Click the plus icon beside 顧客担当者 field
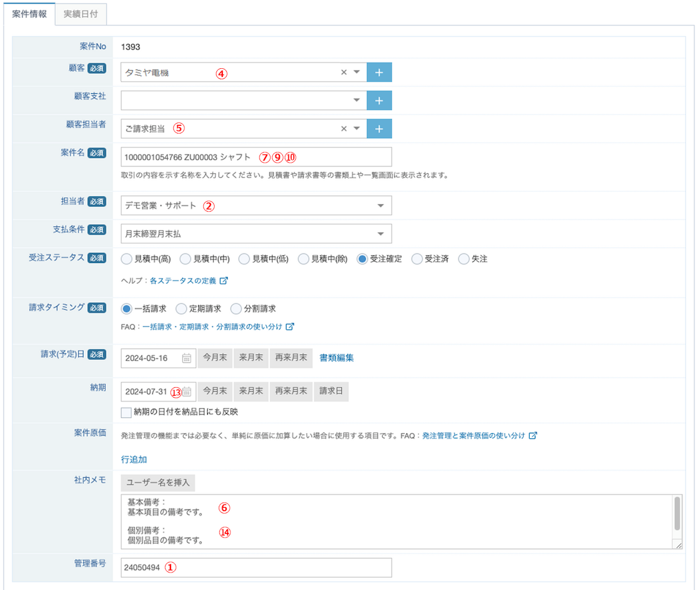This screenshot has height=590, width=700. point(379,129)
